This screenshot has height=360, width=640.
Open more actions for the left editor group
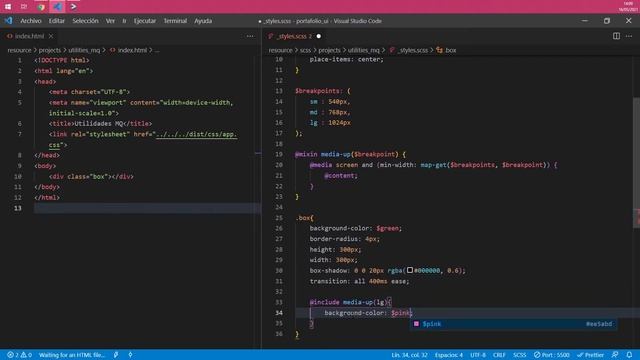pyautogui.click(x=250, y=36)
